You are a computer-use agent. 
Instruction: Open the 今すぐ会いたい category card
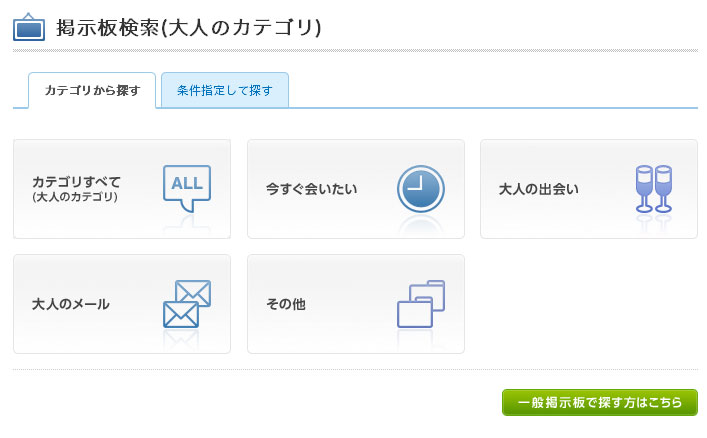(356, 189)
